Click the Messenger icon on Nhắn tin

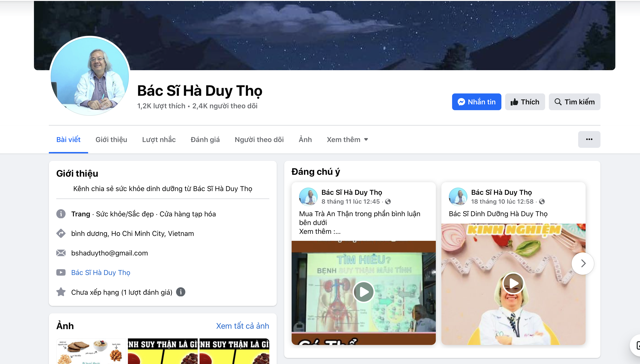coord(461,102)
